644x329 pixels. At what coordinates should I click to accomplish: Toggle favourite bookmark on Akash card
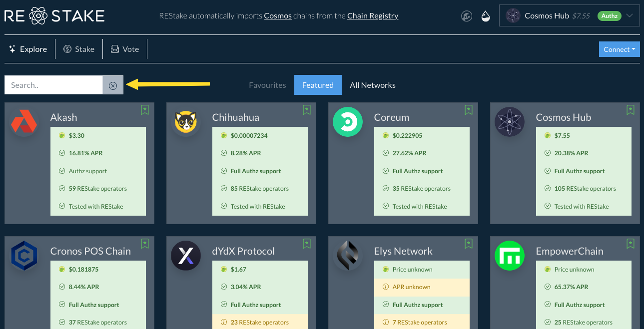(145, 110)
